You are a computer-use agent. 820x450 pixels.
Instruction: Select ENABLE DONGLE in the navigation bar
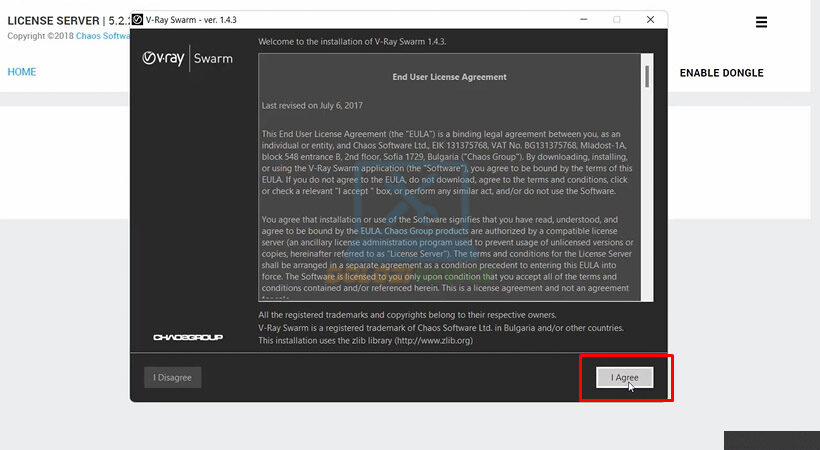(x=721, y=73)
